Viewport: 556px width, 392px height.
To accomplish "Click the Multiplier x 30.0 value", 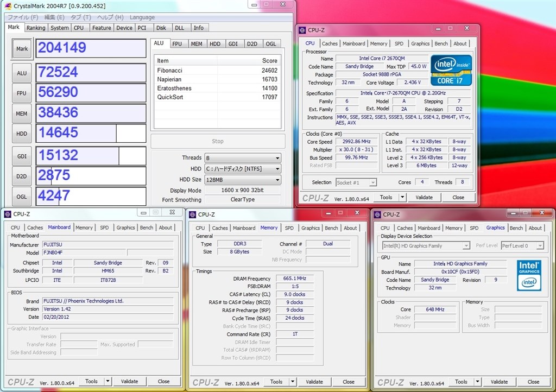I will coord(356,149).
